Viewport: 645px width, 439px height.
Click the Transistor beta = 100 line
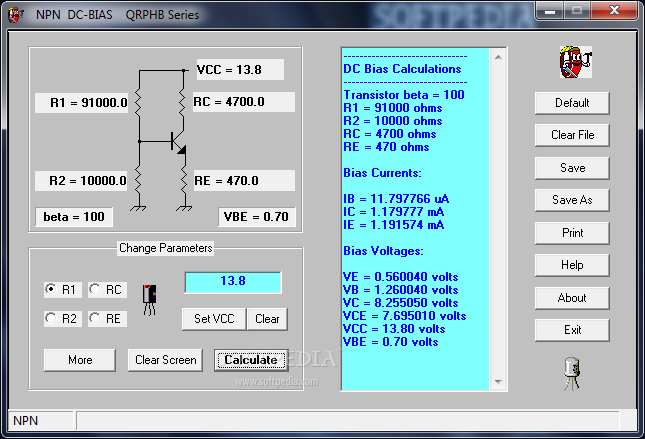[x=404, y=95]
